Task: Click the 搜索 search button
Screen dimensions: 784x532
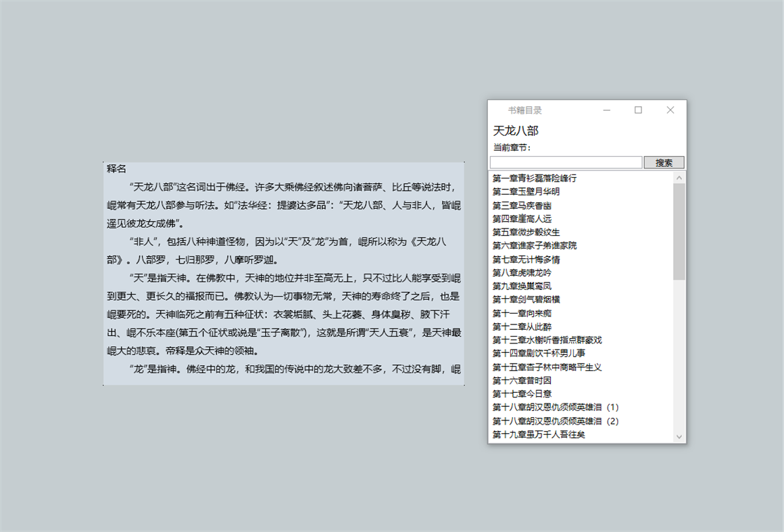Action: pos(663,162)
